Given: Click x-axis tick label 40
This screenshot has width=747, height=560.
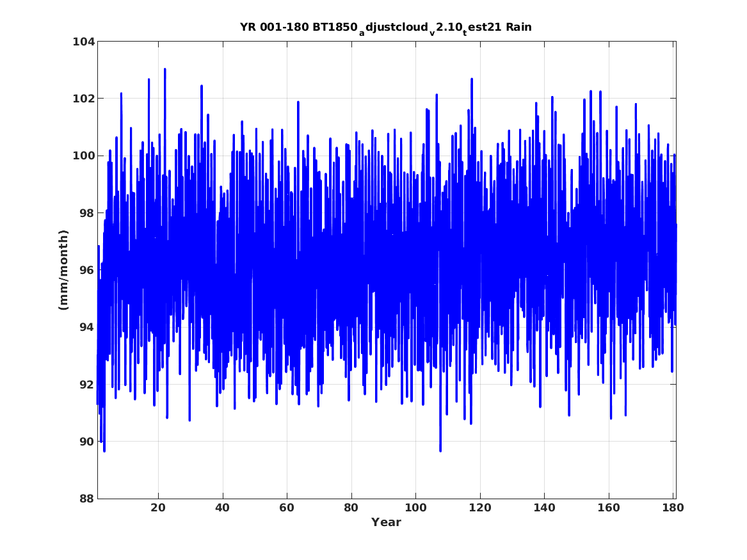Looking at the screenshot, I should pyautogui.click(x=223, y=508).
